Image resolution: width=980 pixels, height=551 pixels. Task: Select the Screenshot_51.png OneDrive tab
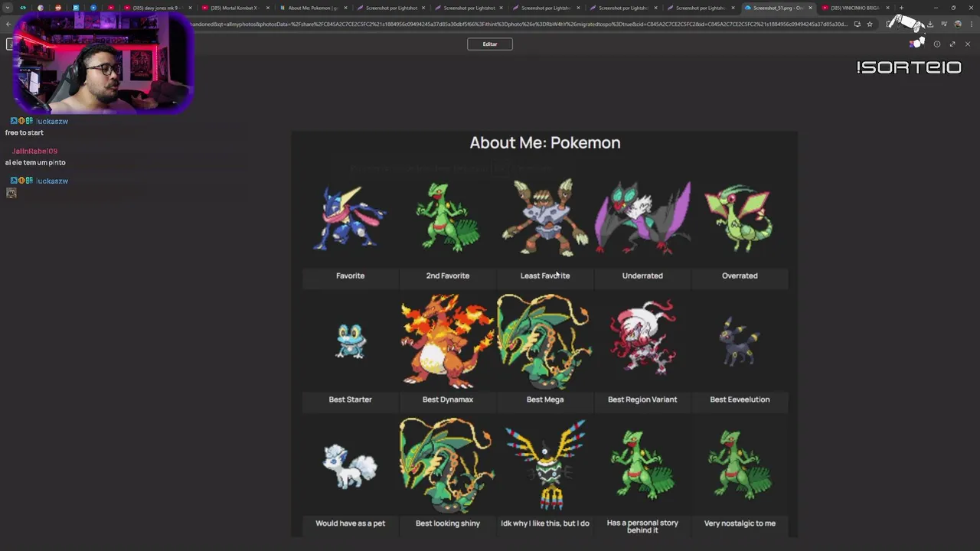click(x=778, y=8)
